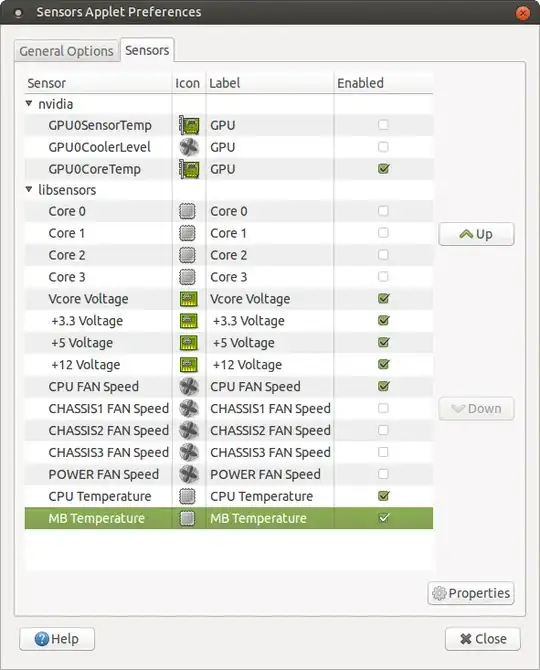Collapse the nvidia sensor group
This screenshot has height=670, width=540.
(x=29, y=103)
